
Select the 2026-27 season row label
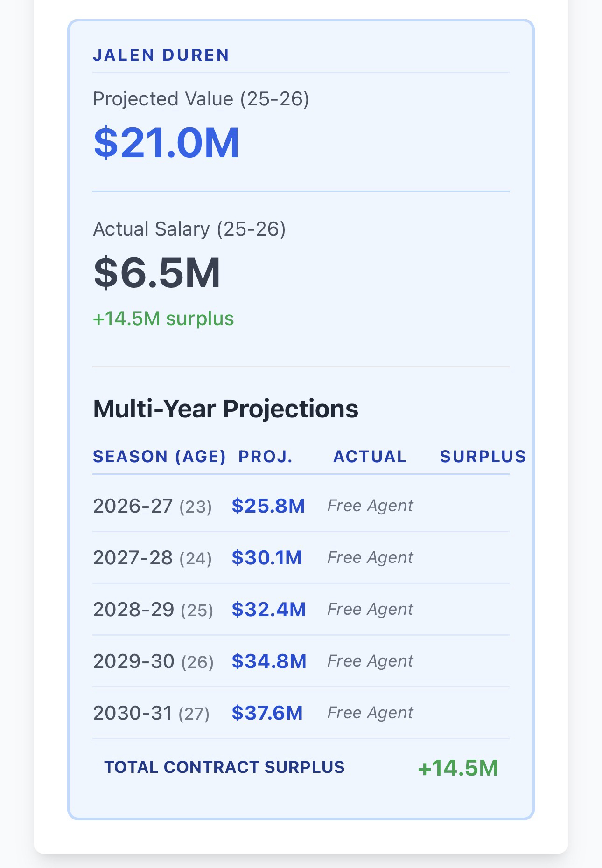pyautogui.click(x=152, y=506)
